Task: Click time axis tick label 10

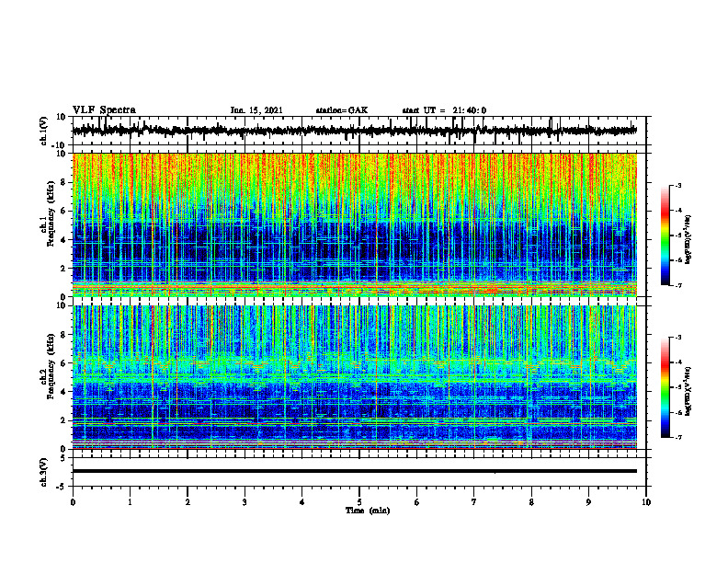Action: click(646, 502)
